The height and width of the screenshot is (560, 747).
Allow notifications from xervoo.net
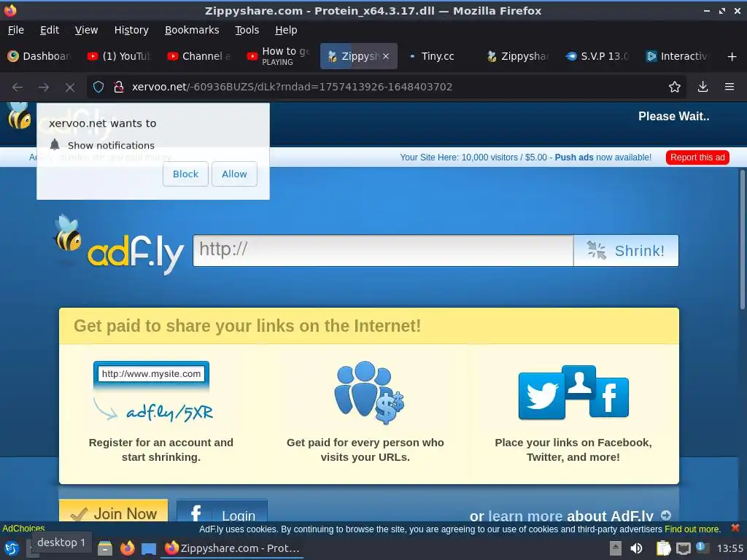point(234,174)
